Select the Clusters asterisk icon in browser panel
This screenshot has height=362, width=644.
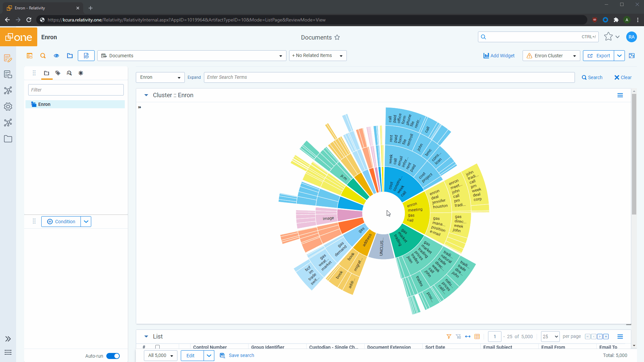[x=80, y=73]
